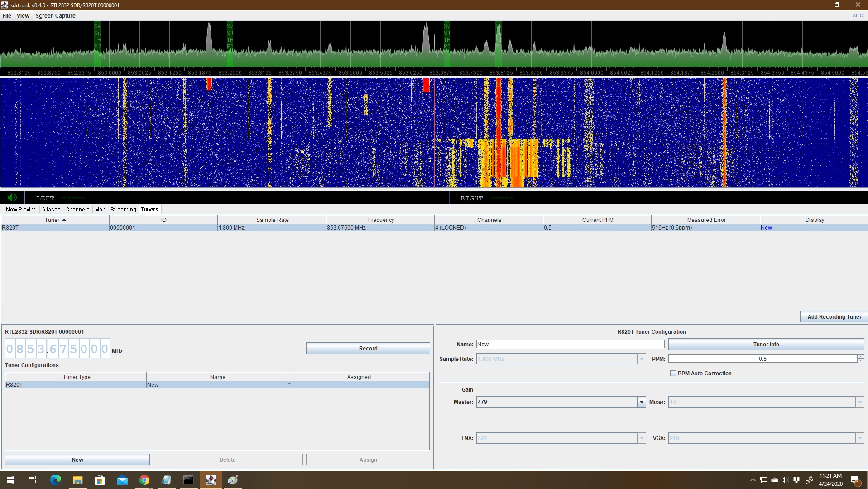Select the R820T row in the tuner table
868x489 pixels.
pos(54,227)
